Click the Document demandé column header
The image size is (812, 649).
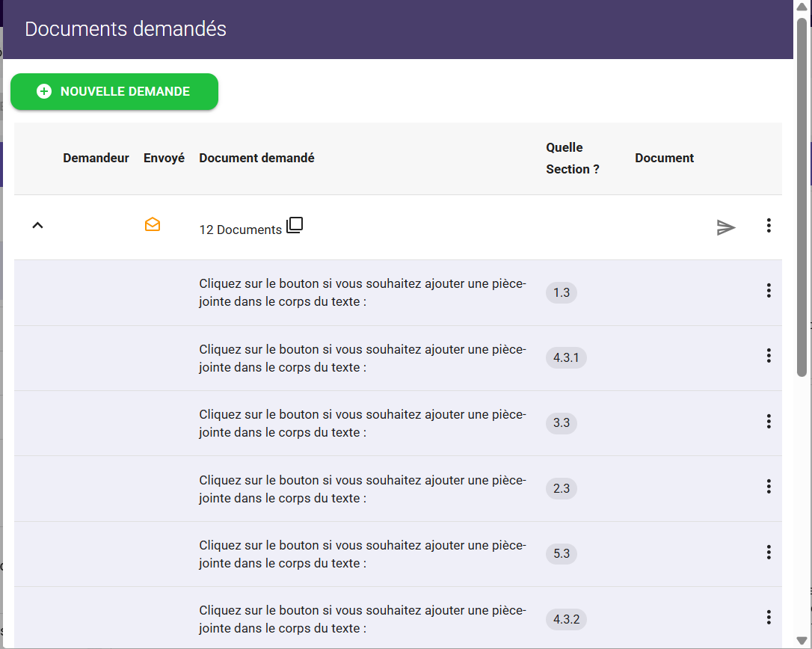(x=256, y=159)
